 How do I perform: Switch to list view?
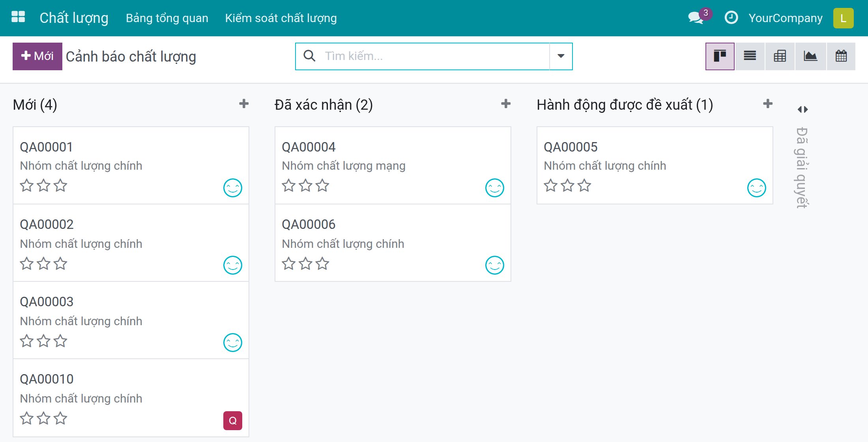click(750, 56)
